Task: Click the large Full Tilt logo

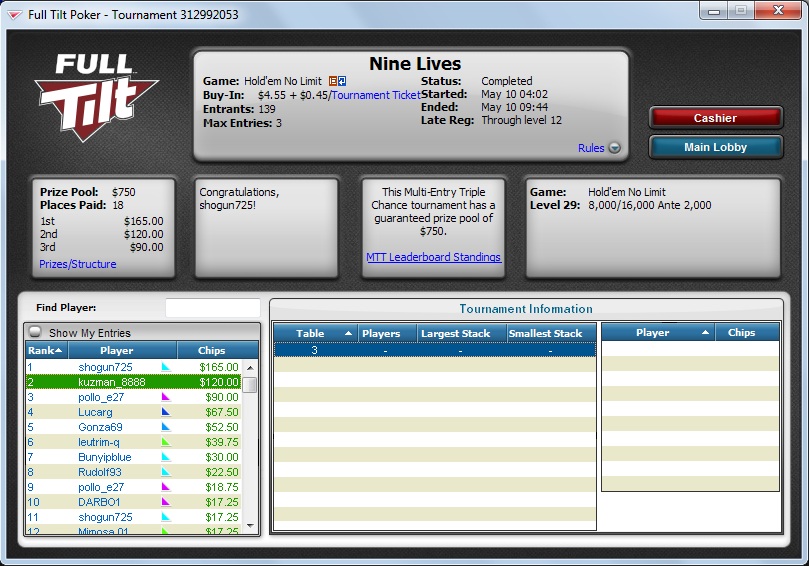Action: click(x=96, y=97)
